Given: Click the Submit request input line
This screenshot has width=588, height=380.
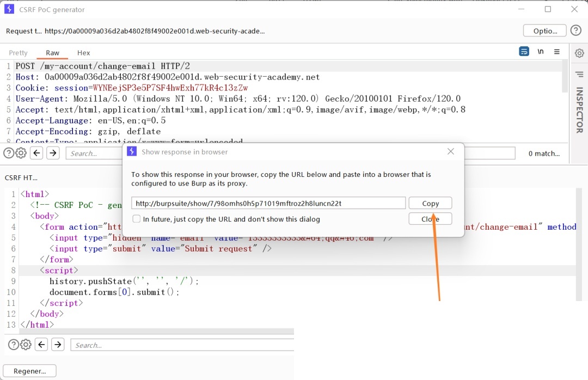Looking at the screenshot, I should (x=161, y=248).
